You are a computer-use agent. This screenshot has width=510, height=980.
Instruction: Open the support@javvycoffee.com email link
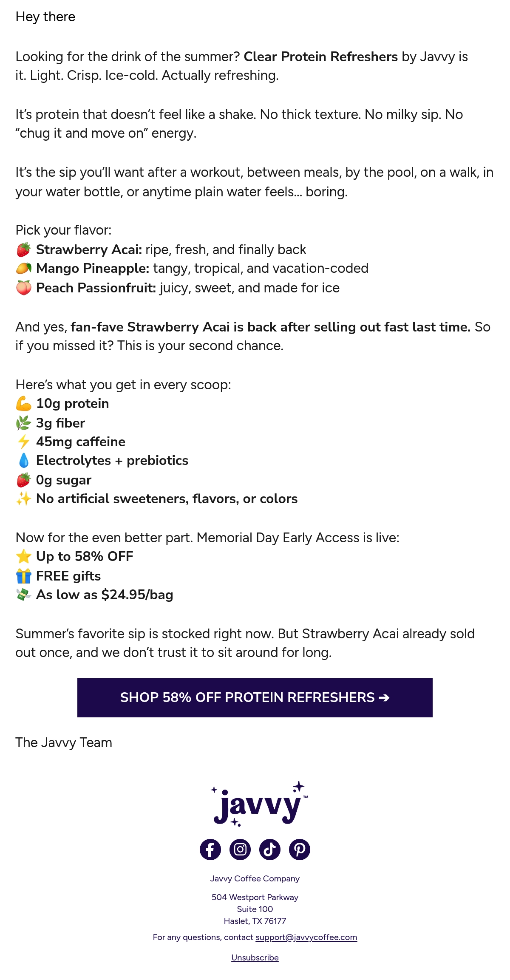(x=306, y=937)
